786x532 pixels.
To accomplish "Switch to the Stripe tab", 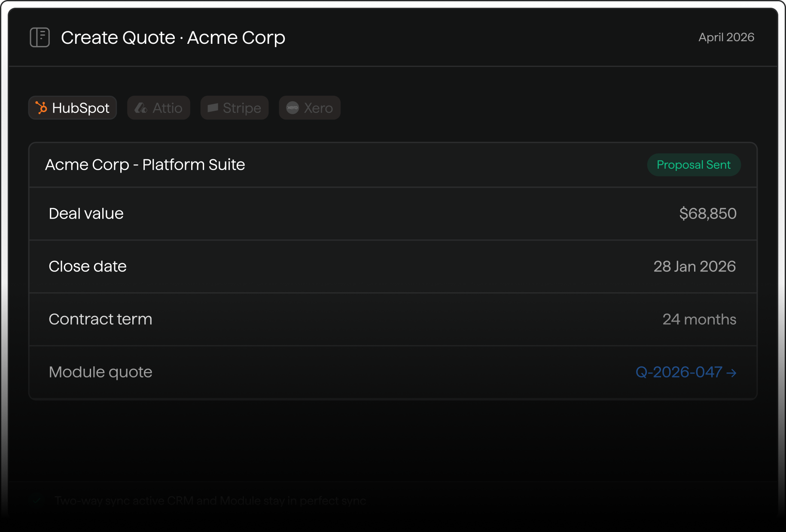I will (235, 108).
